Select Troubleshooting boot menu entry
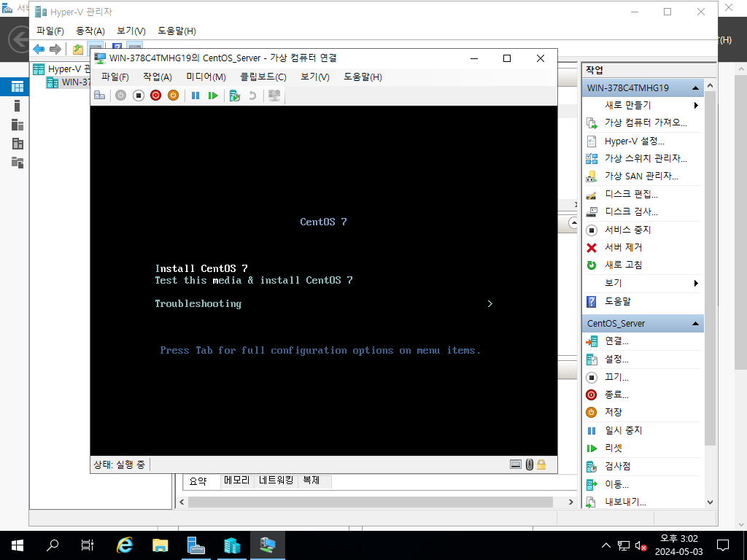The height and width of the screenshot is (560, 747). pos(198,304)
